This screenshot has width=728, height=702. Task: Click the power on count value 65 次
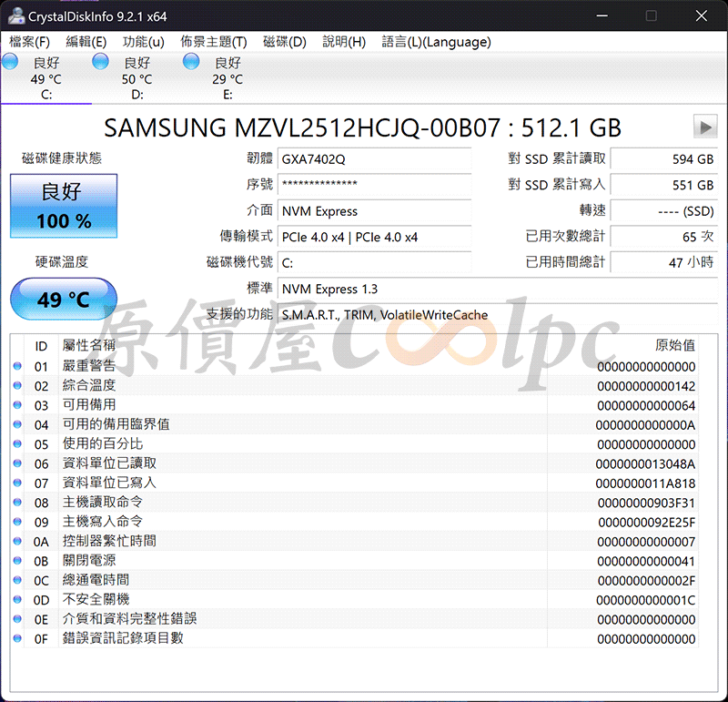coord(664,237)
